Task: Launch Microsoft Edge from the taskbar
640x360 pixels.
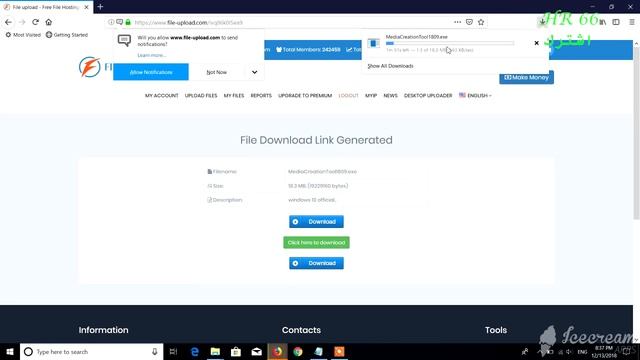Action: pyautogui.click(x=195, y=351)
